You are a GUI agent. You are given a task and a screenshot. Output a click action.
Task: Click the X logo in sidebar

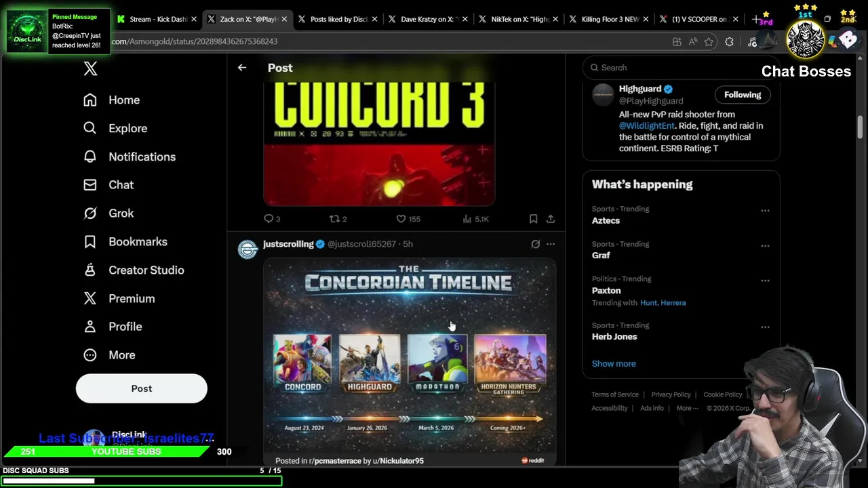tap(90, 68)
